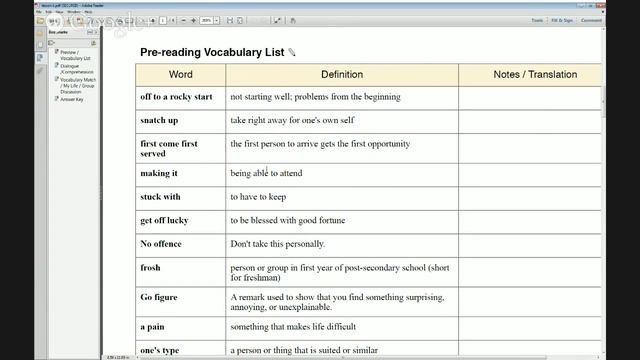Click the 'Definition' column header

pos(342,75)
